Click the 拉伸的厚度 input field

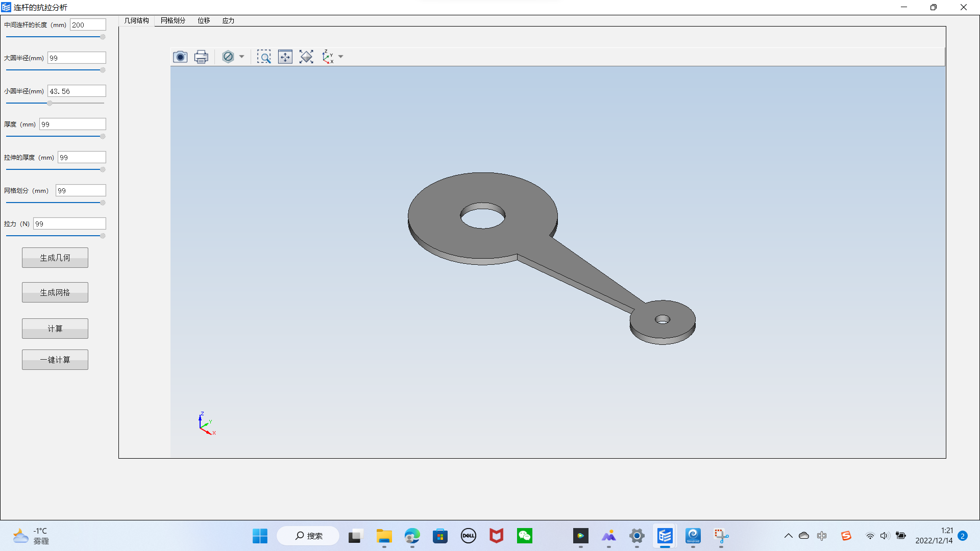[x=82, y=157]
